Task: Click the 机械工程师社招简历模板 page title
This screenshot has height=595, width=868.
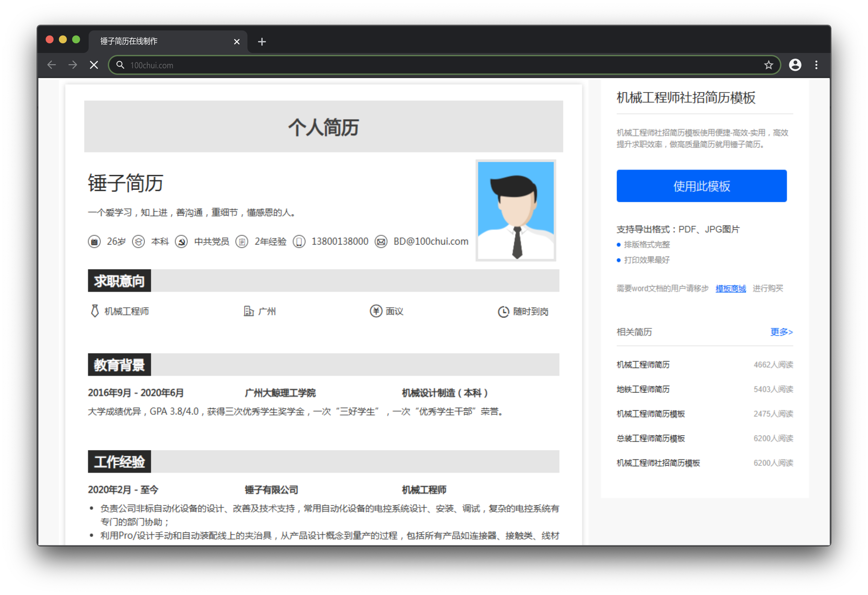Action: [x=686, y=98]
